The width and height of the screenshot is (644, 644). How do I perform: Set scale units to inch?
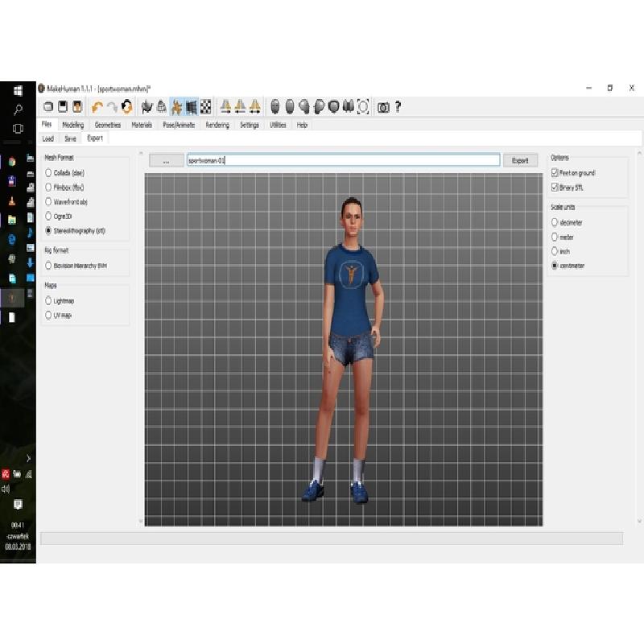click(560, 251)
